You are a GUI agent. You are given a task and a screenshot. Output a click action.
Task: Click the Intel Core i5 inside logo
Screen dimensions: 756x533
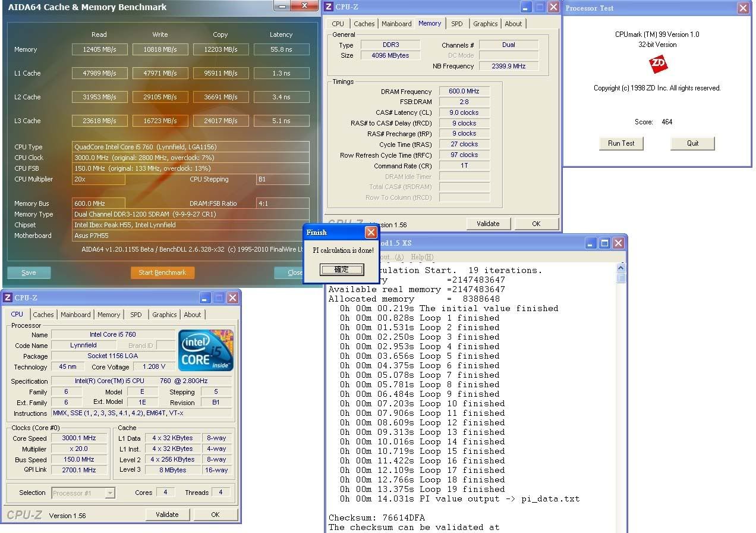[206, 350]
